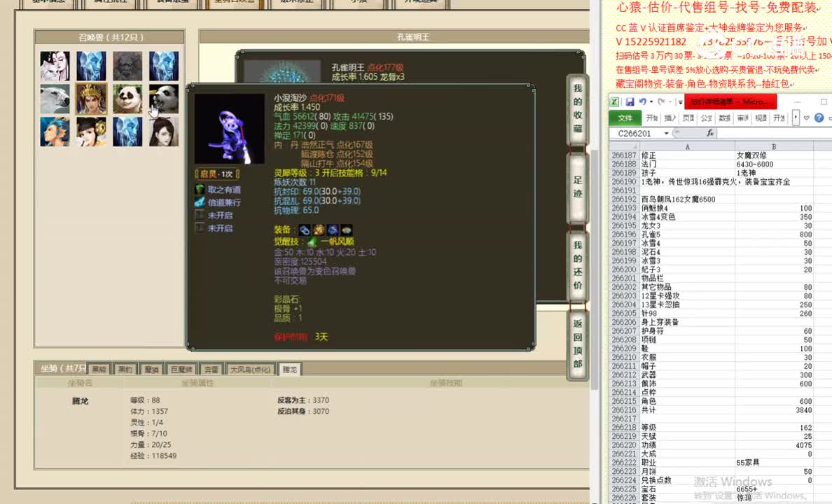This screenshot has width=832, height=504.
Task: Switch to the 公式 Formulas ribbon tab
Action: (706, 118)
